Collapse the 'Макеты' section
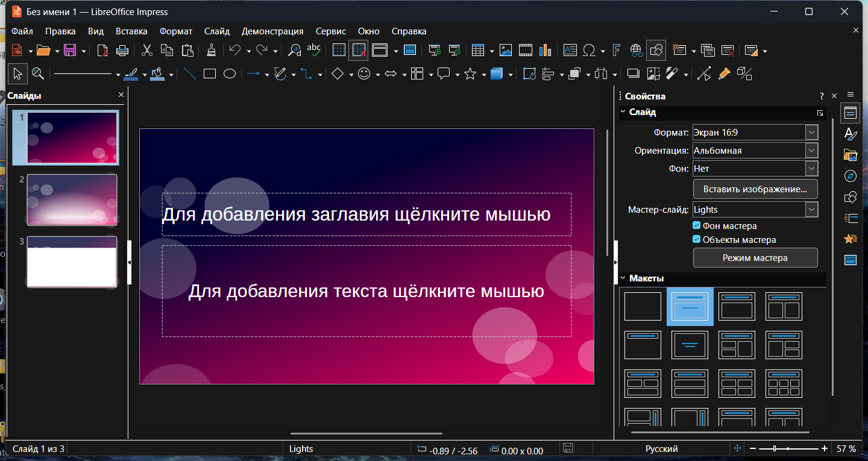The width and height of the screenshot is (868, 461). (623, 278)
